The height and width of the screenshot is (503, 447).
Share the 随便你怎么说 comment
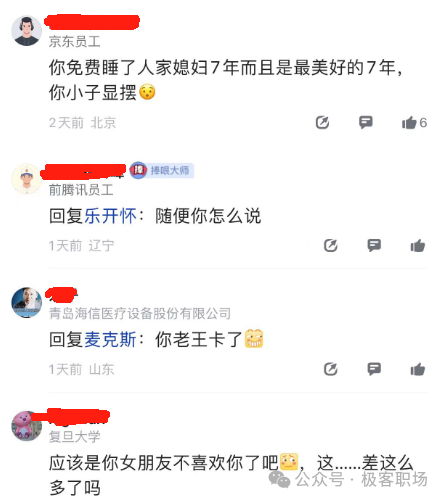(331, 246)
